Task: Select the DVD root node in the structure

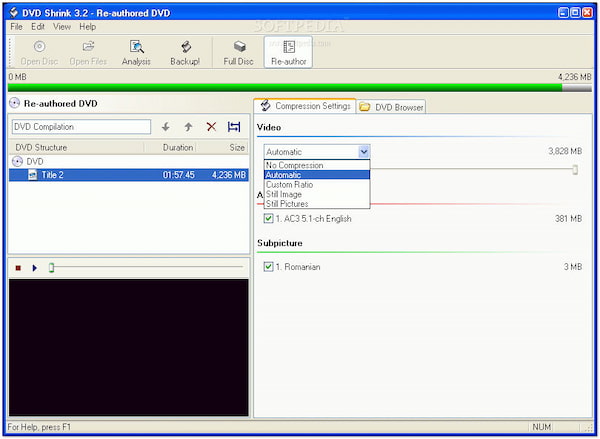Action: [35, 162]
